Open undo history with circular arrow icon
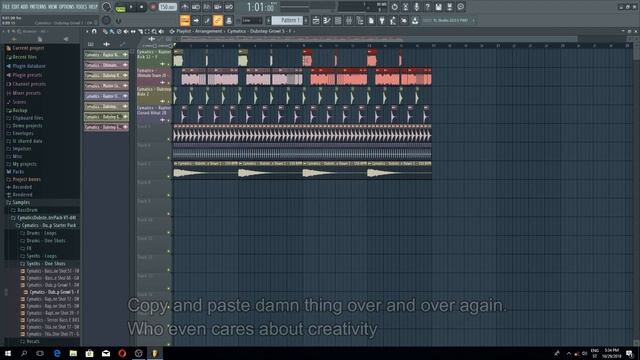Image resolution: width=640 pixels, height=360 pixels. tap(394, 7)
